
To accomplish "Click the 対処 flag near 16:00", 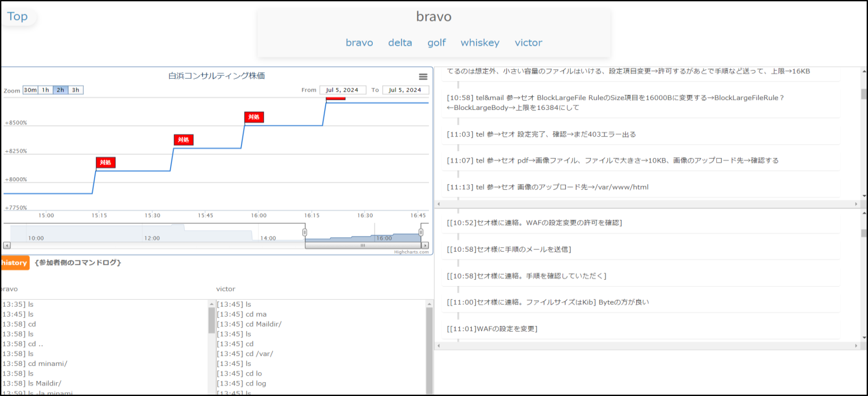I will click(254, 117).
